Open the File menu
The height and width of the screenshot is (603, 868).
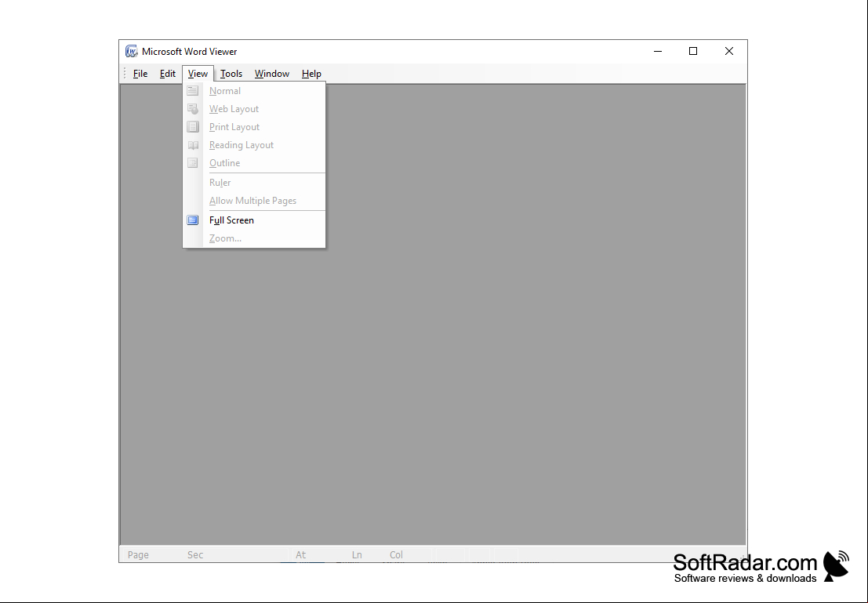(x=140, y=74)
